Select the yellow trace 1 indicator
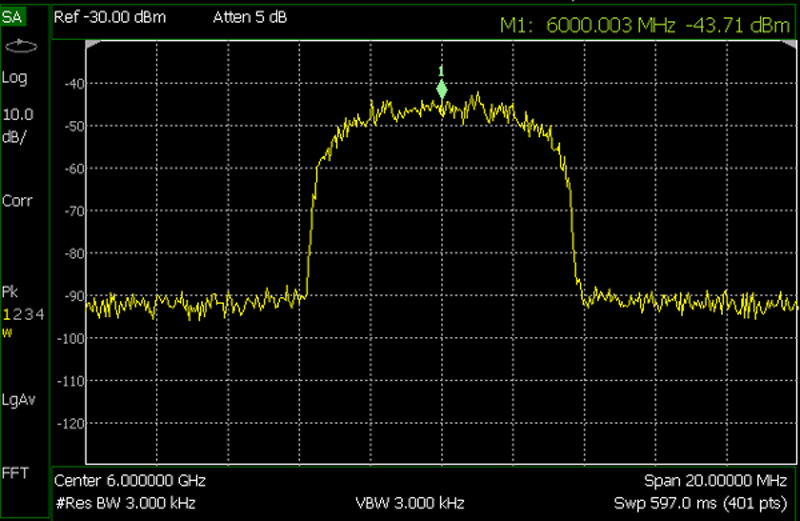The width and height of the screenshot is (800, 521). click(6, 315)
